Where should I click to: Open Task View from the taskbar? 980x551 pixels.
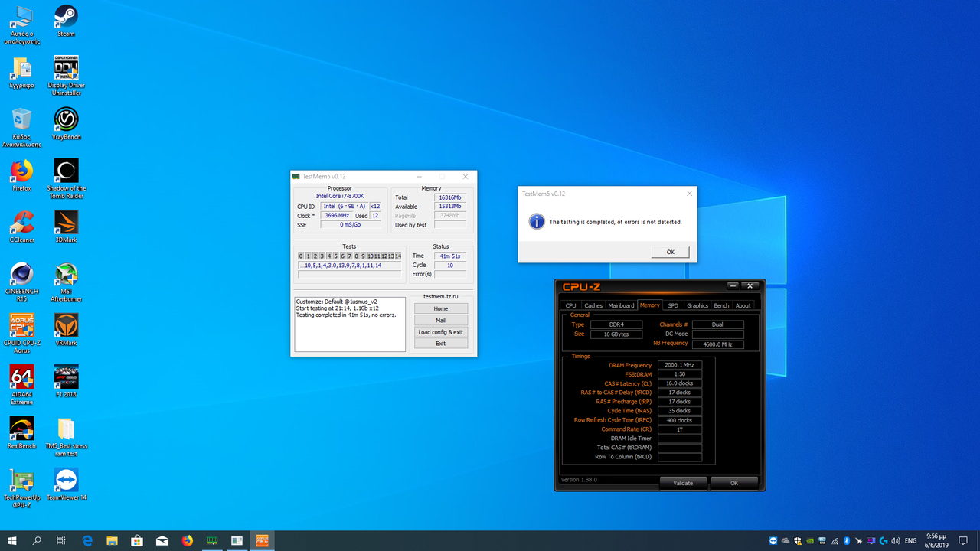tap(61, 540)
